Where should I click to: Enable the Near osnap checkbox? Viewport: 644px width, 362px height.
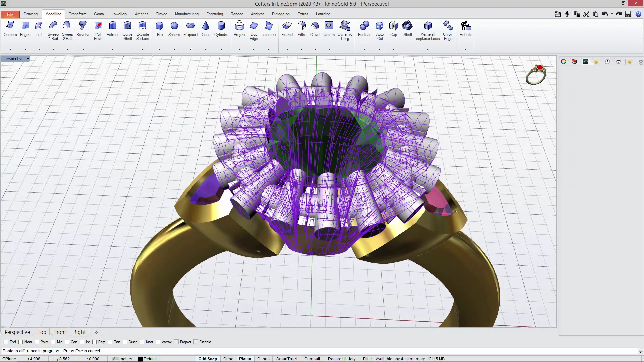[21, 342]
